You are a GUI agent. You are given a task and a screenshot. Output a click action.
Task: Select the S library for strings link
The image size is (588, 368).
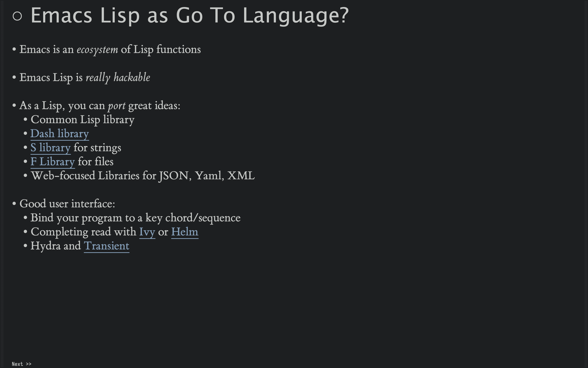click(50, 148)
